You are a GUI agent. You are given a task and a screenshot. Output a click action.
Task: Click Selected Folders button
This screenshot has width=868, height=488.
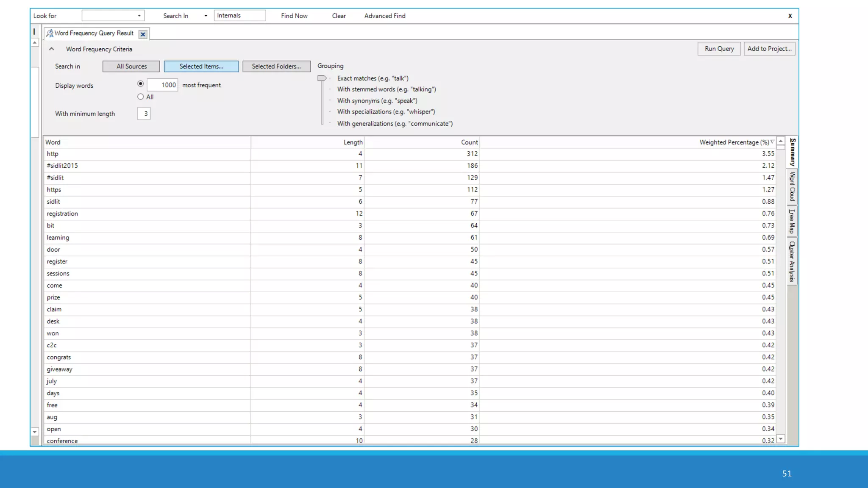pos(276,67)
